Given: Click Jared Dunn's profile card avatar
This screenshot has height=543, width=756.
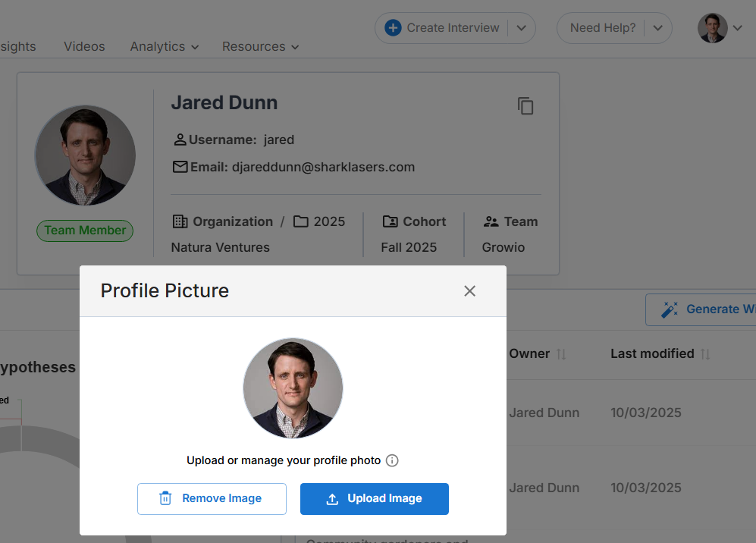Looking at the screenshot, I should click(x=85, y=155).
